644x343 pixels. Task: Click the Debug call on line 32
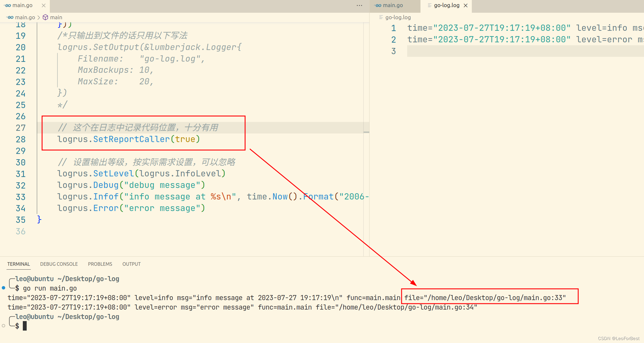pos(106,185)
